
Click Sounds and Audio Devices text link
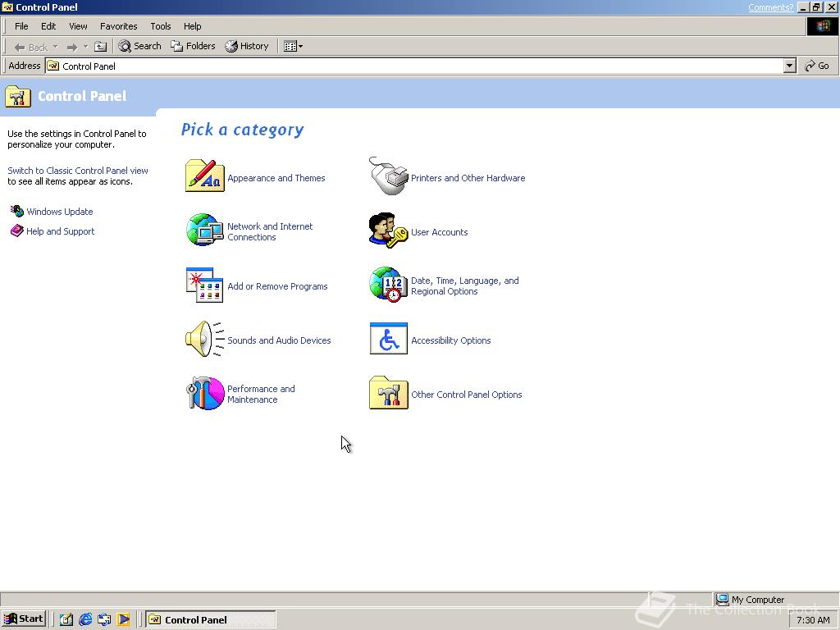279,340
